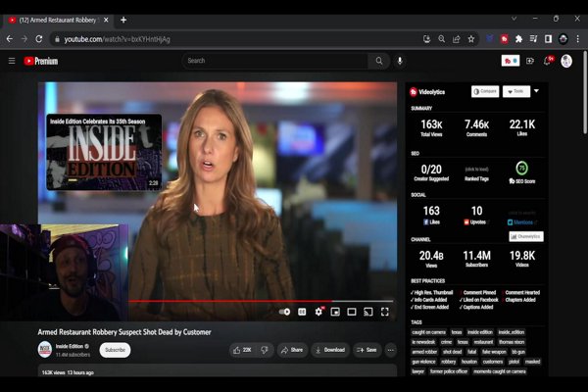Reload the page with the refresh icon
This screenshot has height=392, width=588.
coord(39,39)
